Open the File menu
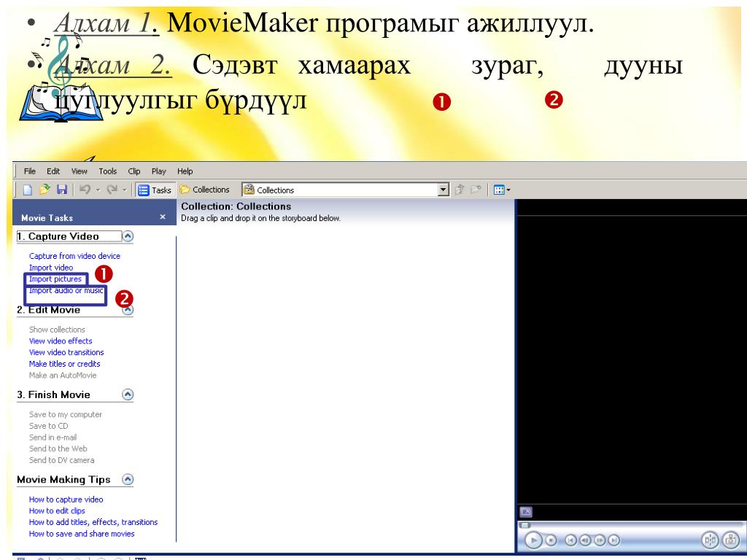747x560 pixels. (x=29, y=171)
